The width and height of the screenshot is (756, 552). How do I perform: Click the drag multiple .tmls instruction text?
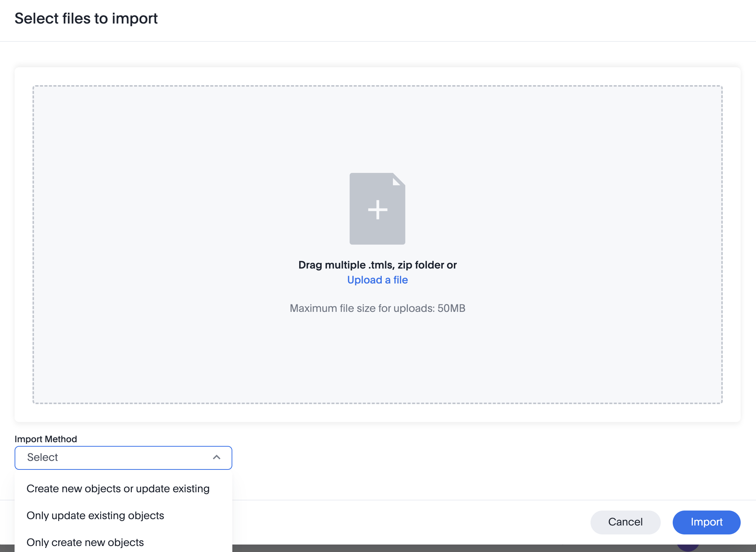[x=377, y=265]
